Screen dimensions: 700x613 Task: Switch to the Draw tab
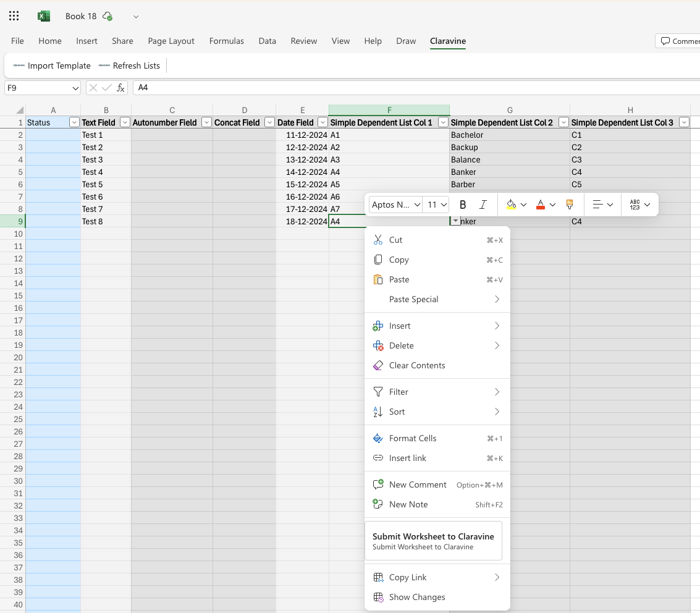coord(406,41)
